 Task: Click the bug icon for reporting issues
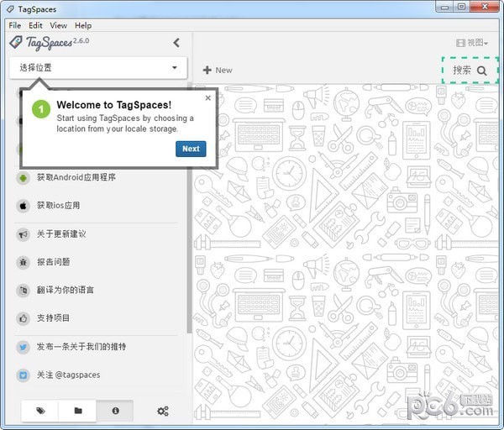point(24,262)
